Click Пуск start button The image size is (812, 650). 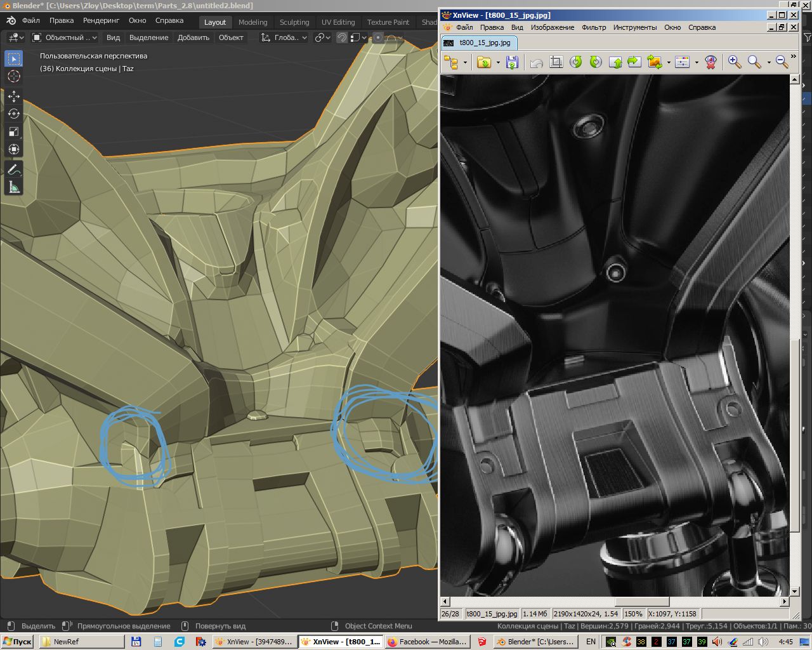17,642
